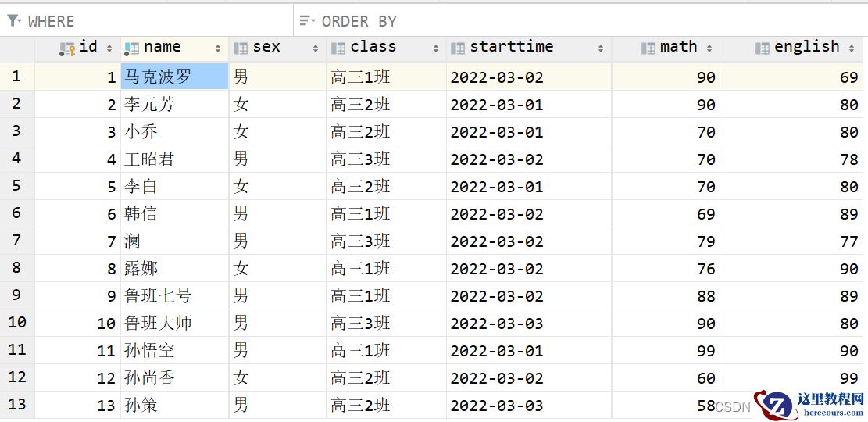This screenshot has height=422, width=868.
Task: Click the english column table icon
Action: coord(762,48)
